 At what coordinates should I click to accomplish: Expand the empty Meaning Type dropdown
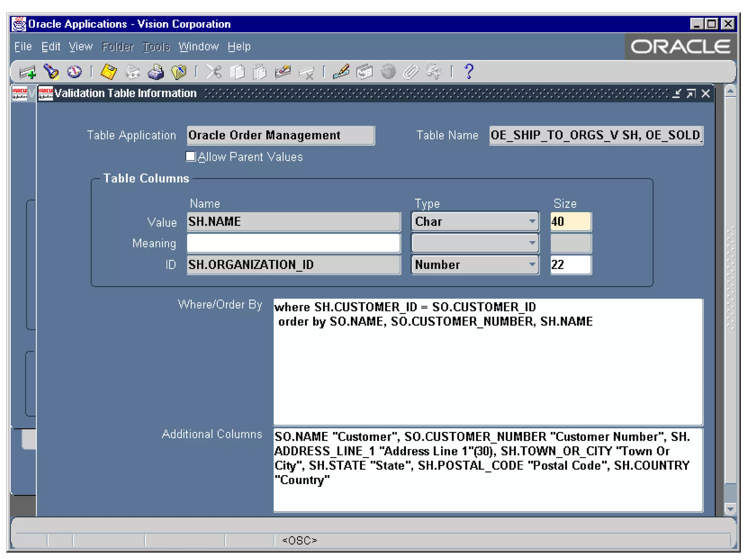tap(532, 243)
